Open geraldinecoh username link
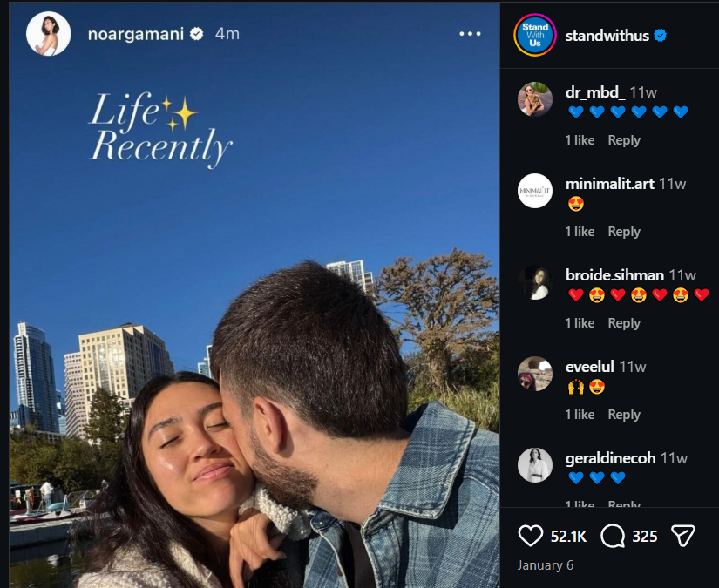The width and height of the screenshot is (719, 588). [x=610, y=458]
